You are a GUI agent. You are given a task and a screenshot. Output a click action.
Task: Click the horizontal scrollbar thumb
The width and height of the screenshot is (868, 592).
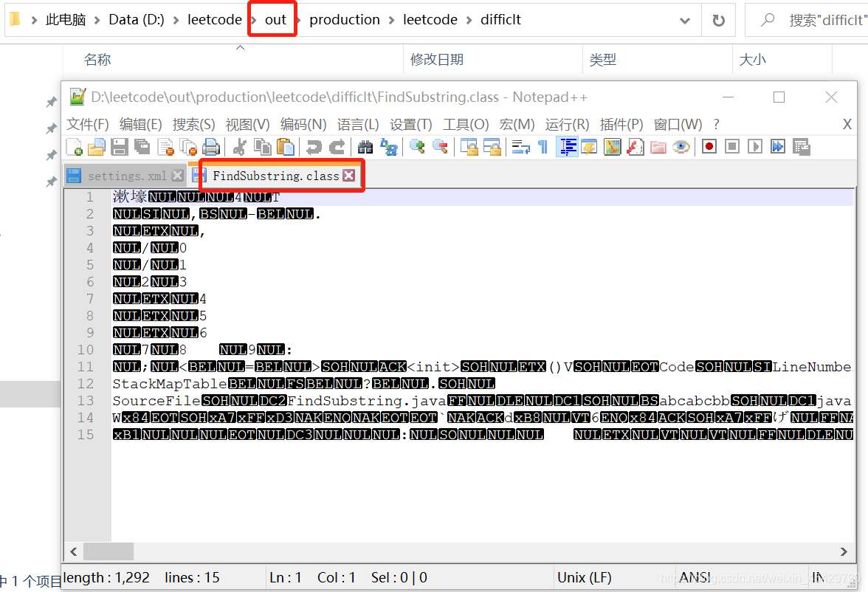[x=108, y=551]
